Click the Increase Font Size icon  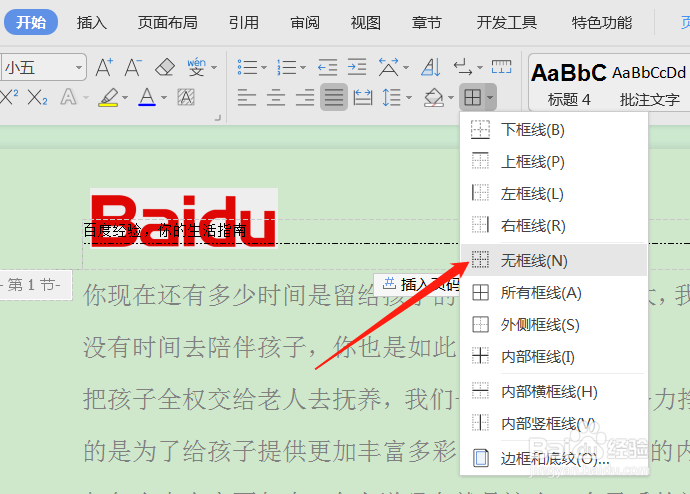105,67
